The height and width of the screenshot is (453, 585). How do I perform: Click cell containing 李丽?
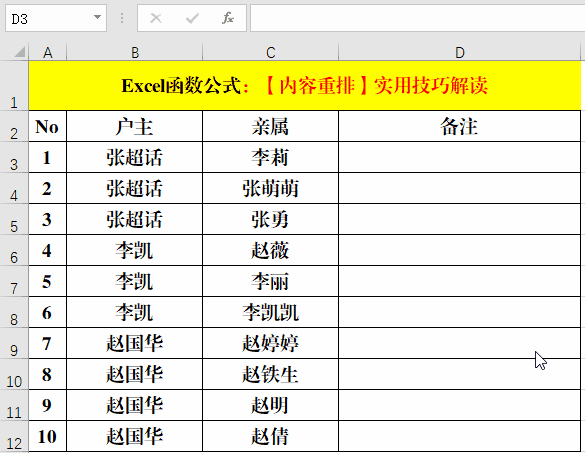coord(270,281)
